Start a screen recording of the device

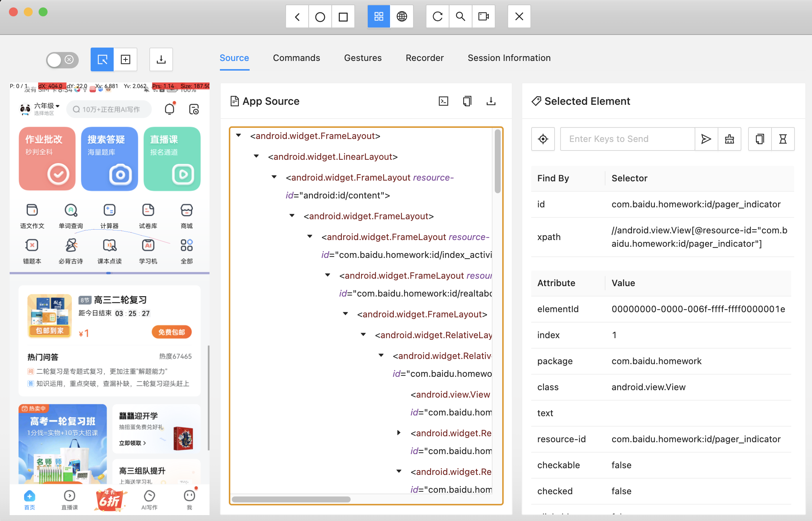click(x=483, y=16)
